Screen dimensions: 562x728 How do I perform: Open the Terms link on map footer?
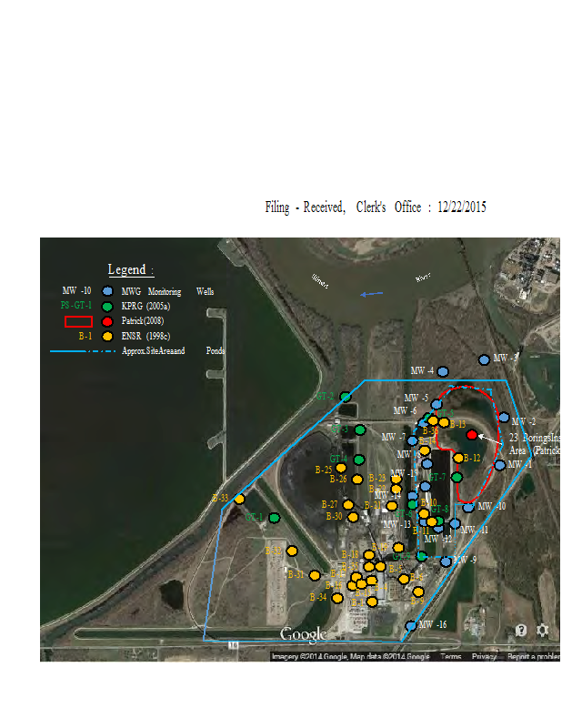click(x=450, y=656)
